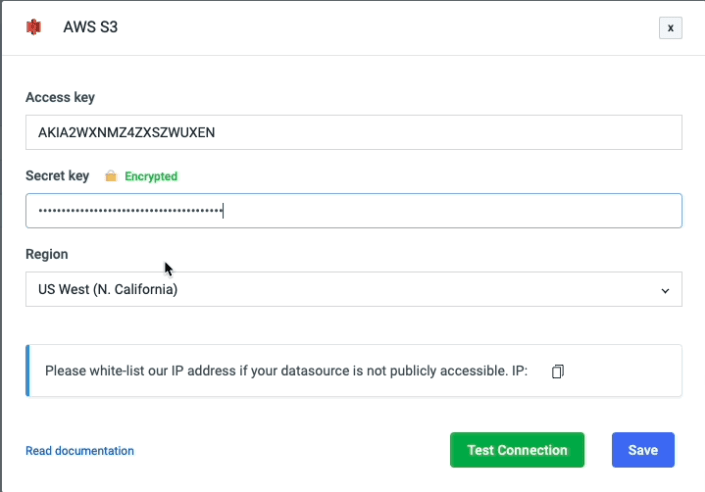The height and width of the screenshot is (492, 705).
Task: Open the US West (N. California) region selector
Action: click(353, 289)
